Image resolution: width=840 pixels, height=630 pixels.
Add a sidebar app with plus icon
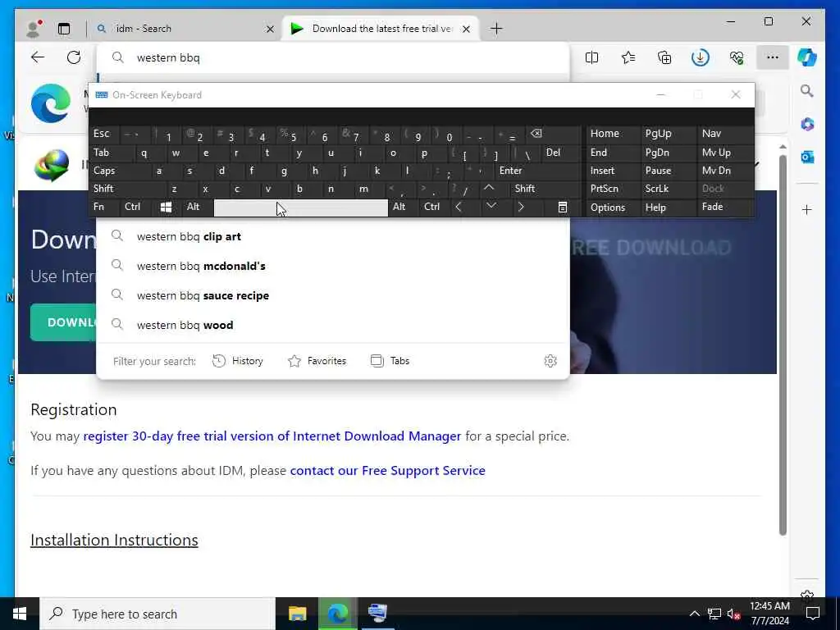click(x=807, y=209)
